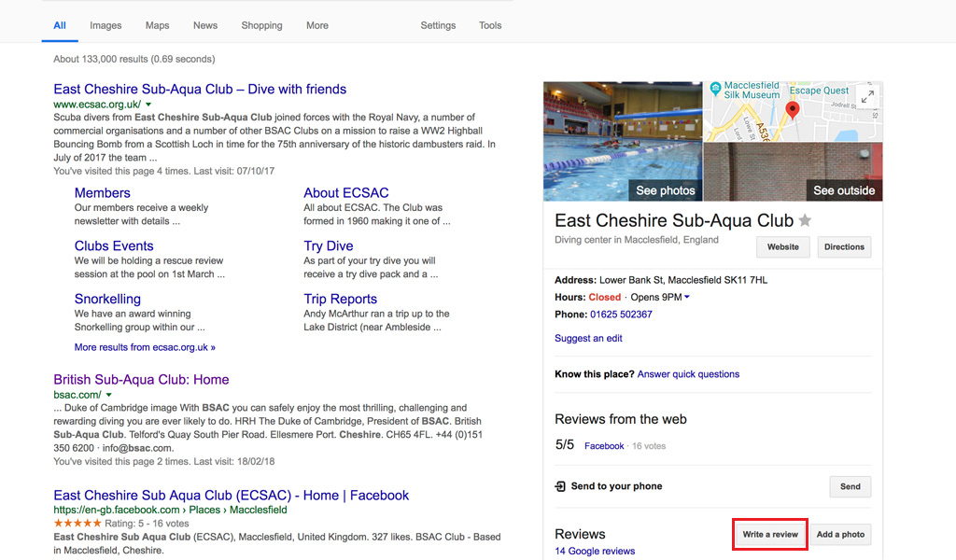The width and height of the screenshot is (956, 560).
Task: Click the Macclesfield Silk Museum map icon
Action: coord(716,88)
